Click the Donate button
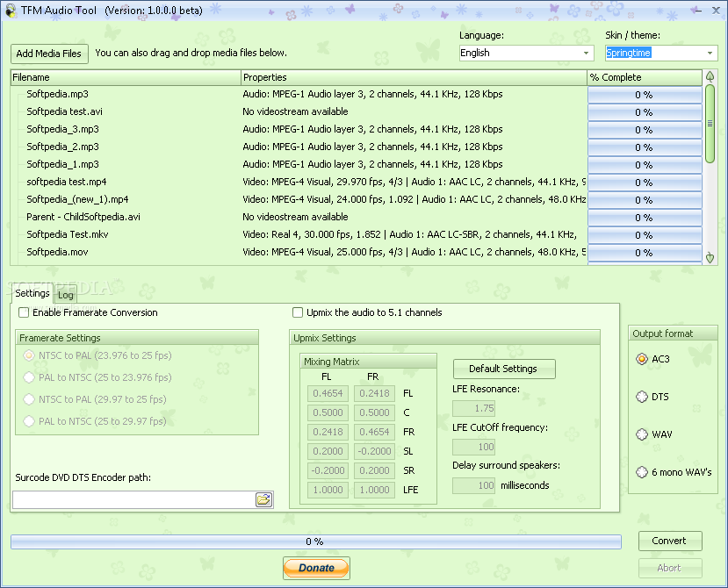 tap(316, 568)
